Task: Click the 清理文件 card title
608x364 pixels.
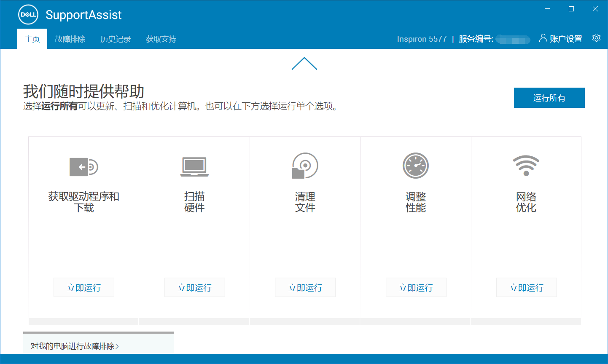Action: tap(305, 202)
